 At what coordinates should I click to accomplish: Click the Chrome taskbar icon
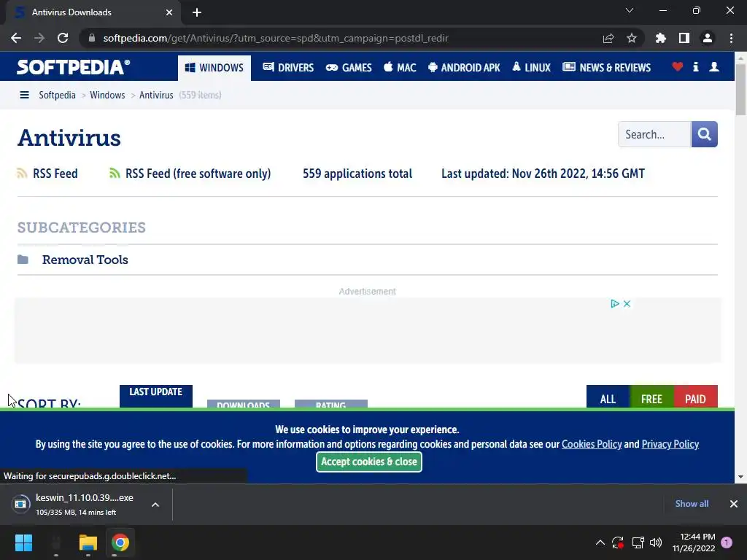[120, 542]
